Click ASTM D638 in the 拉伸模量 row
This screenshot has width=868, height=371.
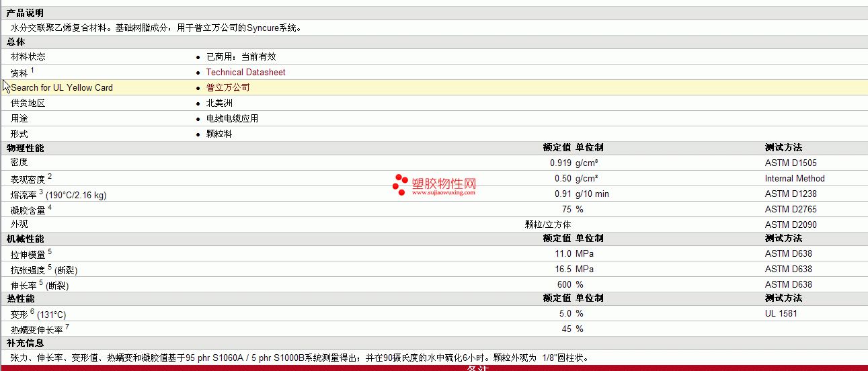[789, 253]
